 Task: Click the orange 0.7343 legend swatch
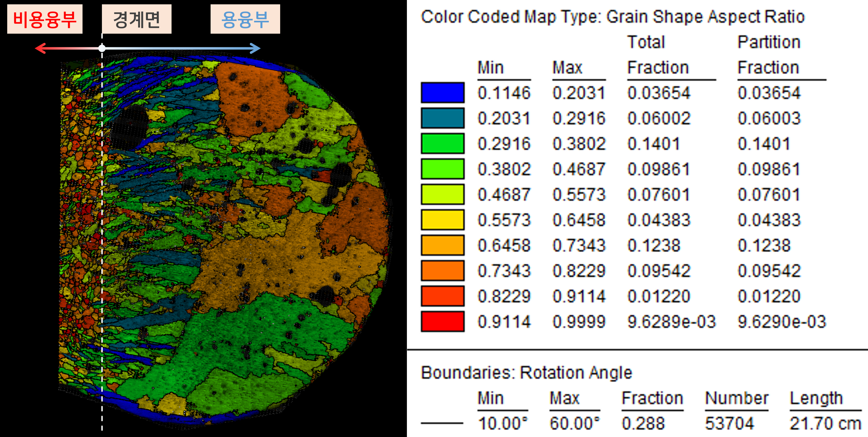(x=442, y=271)
